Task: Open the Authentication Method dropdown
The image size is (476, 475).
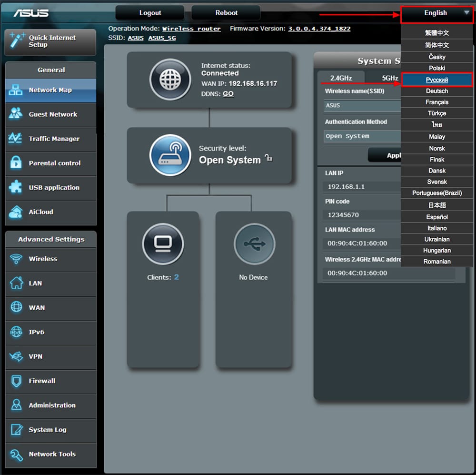Action: point(363,136)
